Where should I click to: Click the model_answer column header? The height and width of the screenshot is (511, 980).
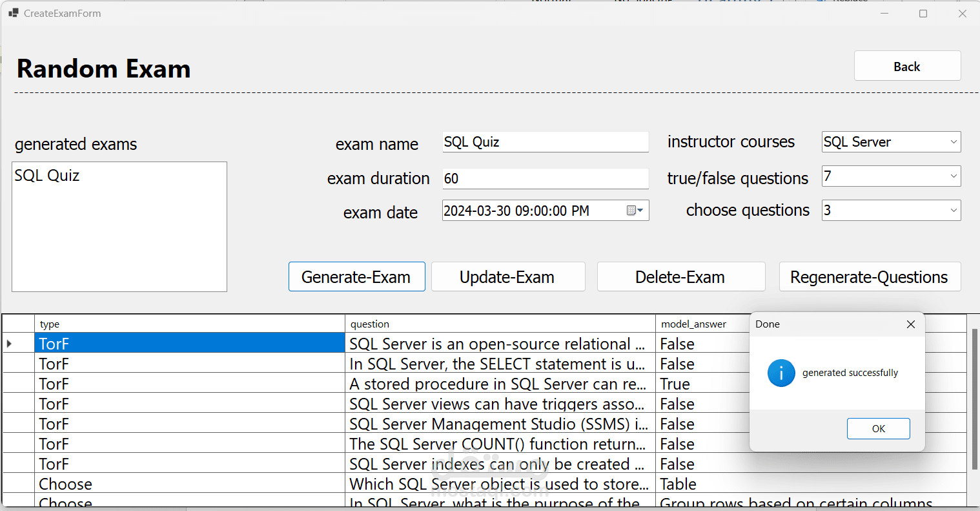pos(702,324)
